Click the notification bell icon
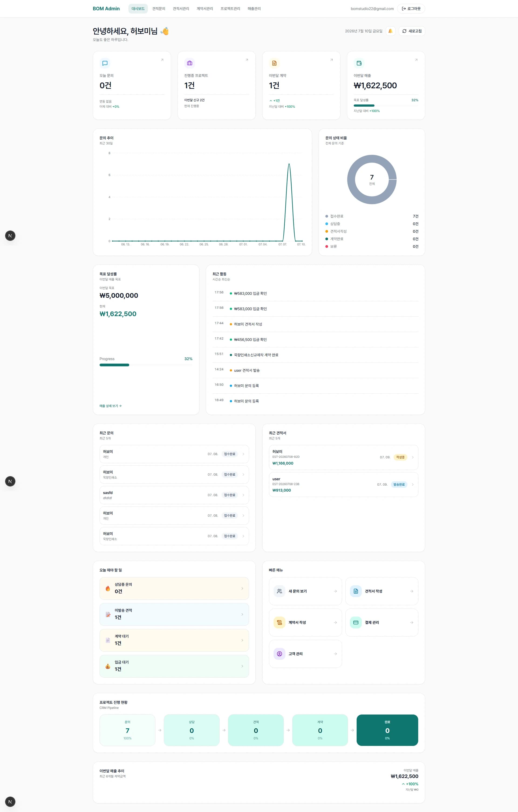The image size is (518, 812). point(390,31)
